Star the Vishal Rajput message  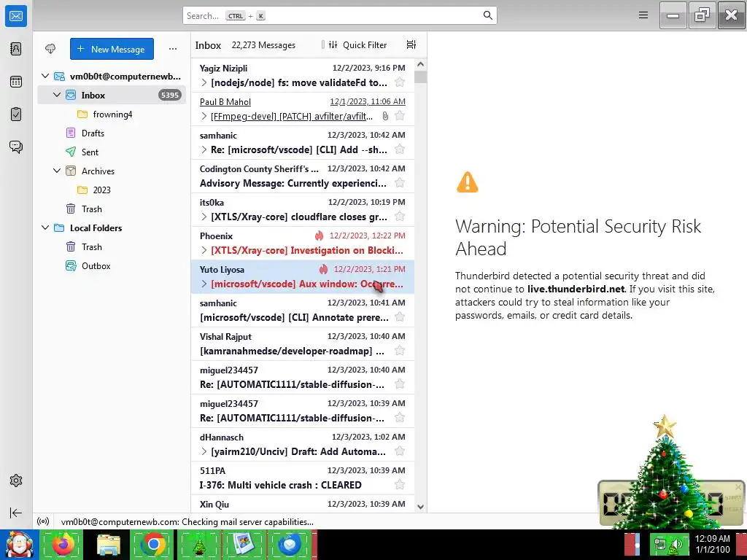tap(400, 351)
